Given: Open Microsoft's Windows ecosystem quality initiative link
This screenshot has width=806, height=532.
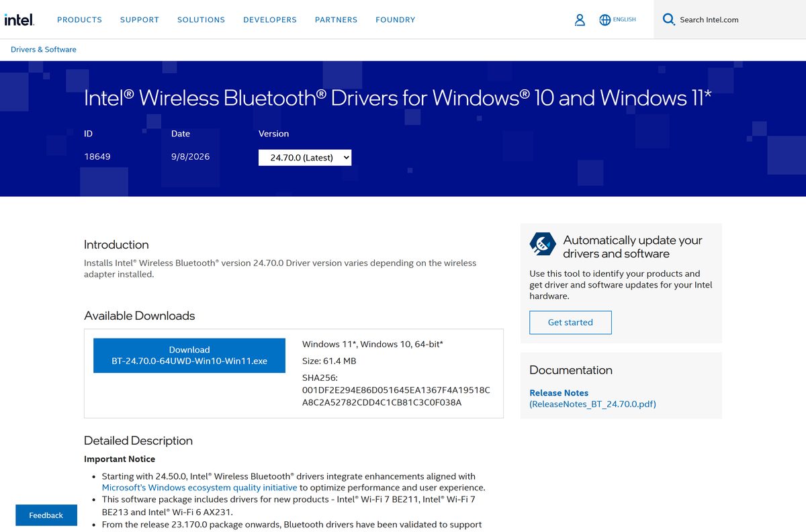Looking at the screenshot, I should pos(199,488).
